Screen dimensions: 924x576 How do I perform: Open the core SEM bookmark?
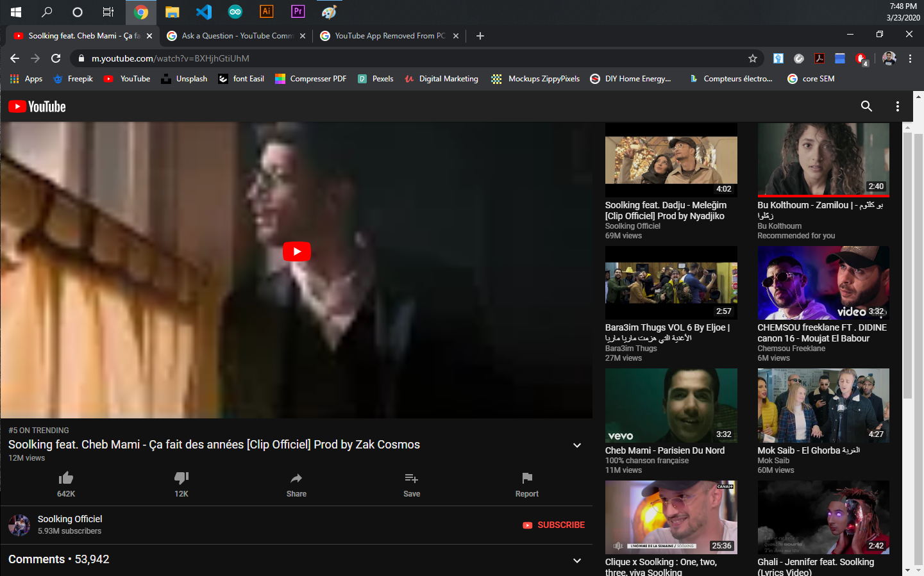811,79
